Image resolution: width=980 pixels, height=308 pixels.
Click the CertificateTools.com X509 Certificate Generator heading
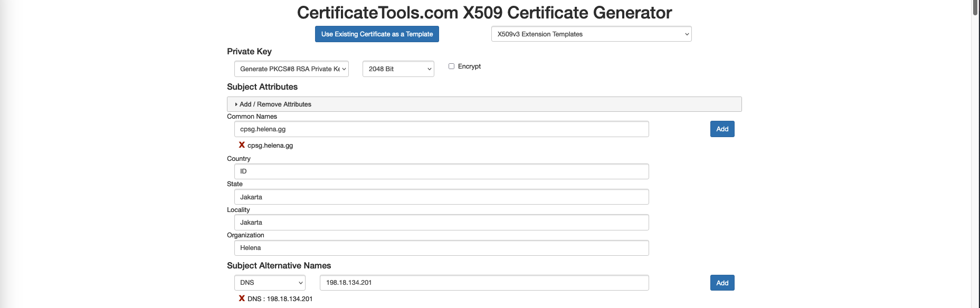tap(484, 13)
